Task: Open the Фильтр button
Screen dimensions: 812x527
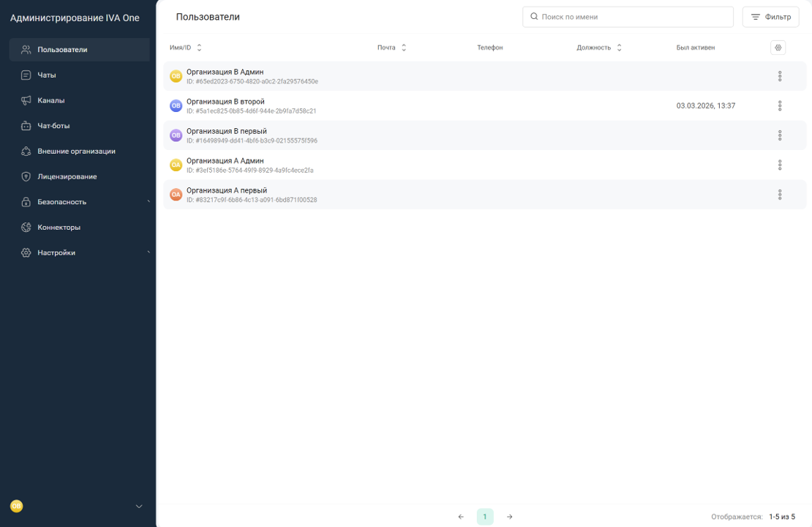Action: pyautogui.click(x=770, y=17)
